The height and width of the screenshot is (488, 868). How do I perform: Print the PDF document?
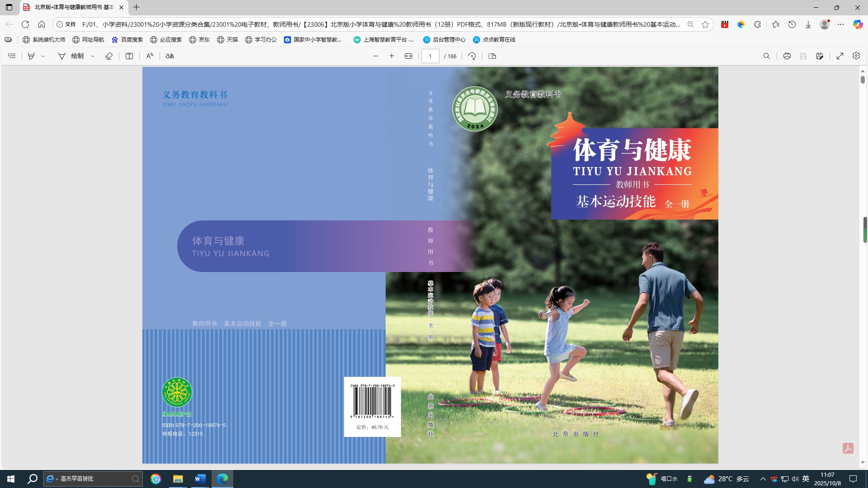point(787,56)
